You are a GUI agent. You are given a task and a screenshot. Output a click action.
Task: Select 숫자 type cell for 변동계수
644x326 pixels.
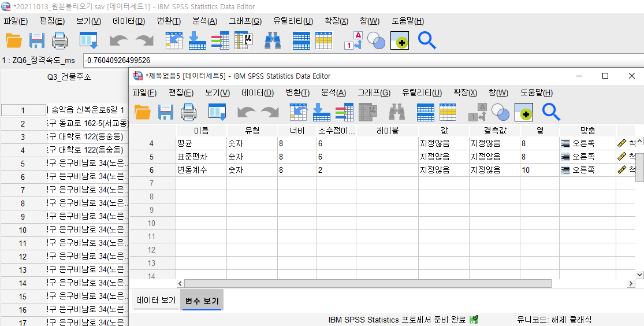coord(252,170)
